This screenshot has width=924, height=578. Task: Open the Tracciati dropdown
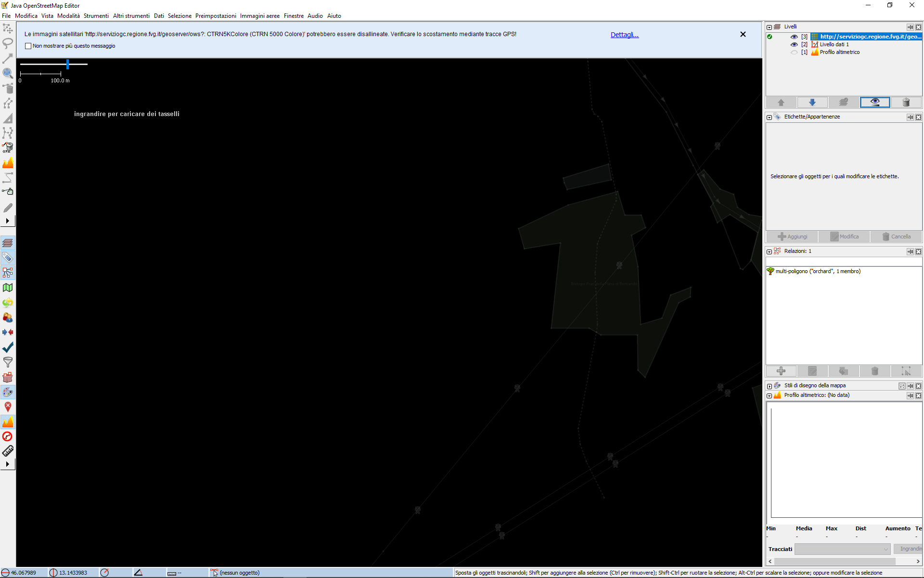point(842,549)
